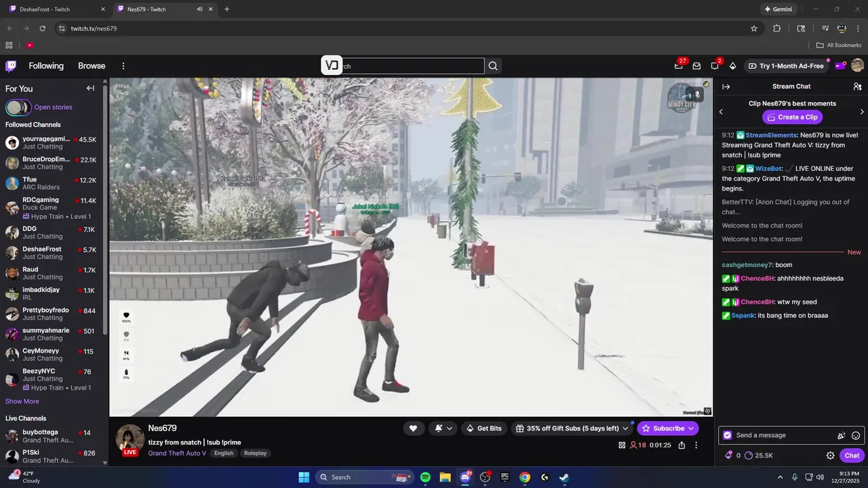
Task: Open the emote picker smiley icon
Action: [856, 435]
